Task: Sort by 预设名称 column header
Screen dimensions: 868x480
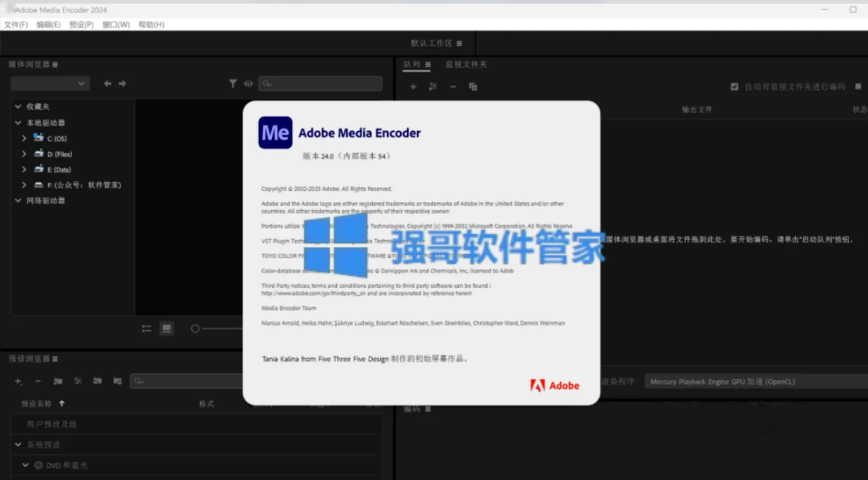Action: click(37, 404)
